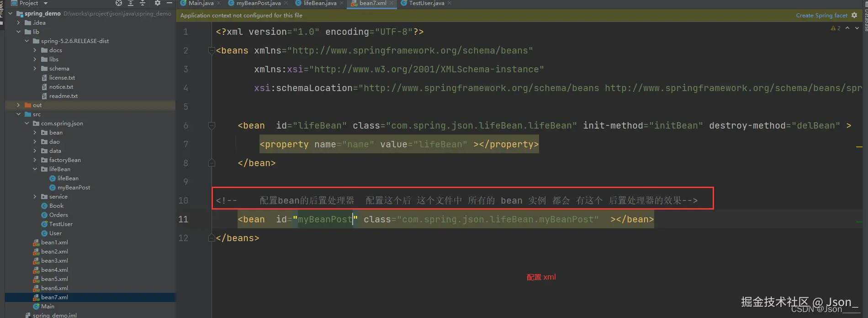Open Project panel settings gear
868x318 pixels.
point(158,3)
